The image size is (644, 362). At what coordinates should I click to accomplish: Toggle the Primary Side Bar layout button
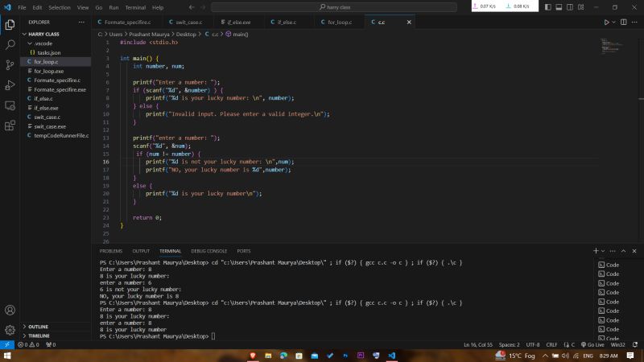click(548, 7)
